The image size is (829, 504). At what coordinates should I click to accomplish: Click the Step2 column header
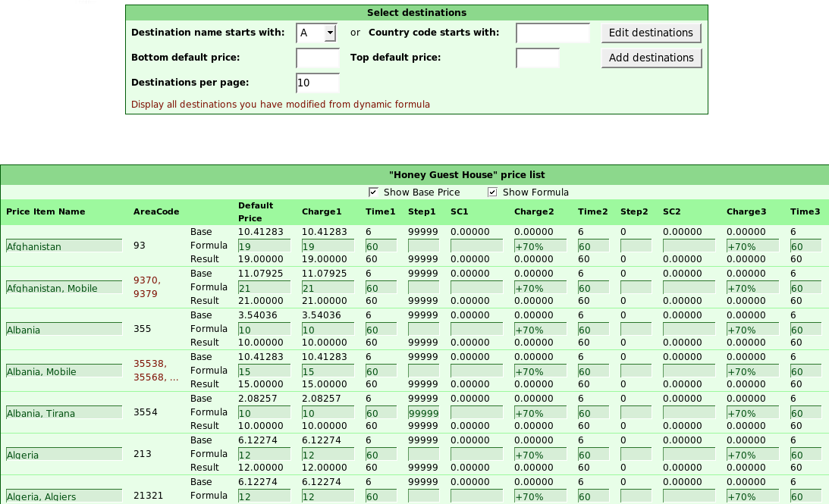[634, 212]
